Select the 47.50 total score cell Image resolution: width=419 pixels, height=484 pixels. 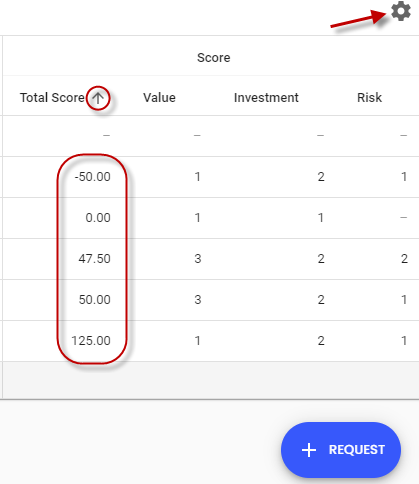coord(94,259)
